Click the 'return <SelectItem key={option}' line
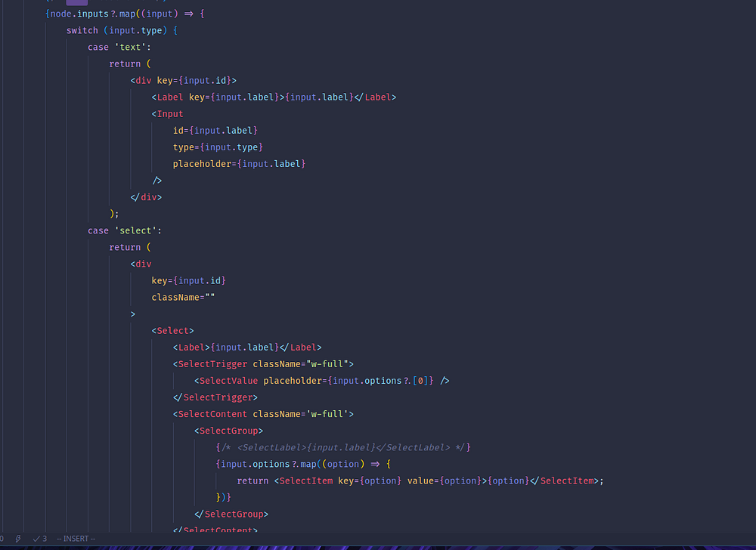 [420, 481]
